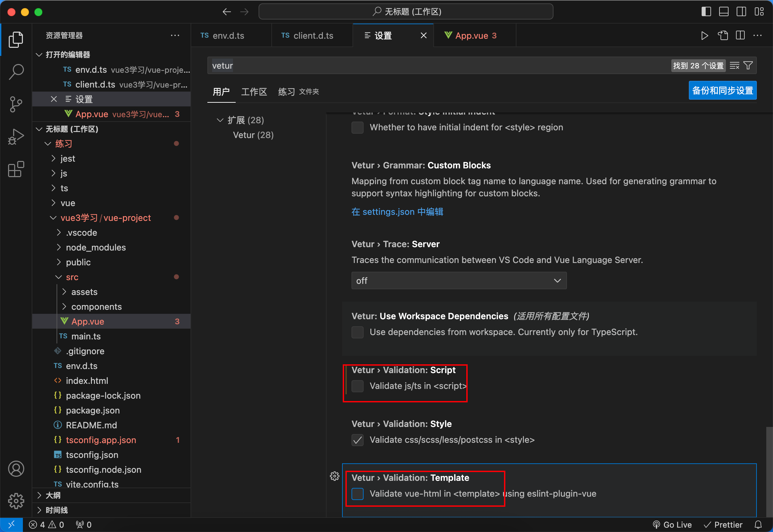Open the Run and Debug panel
Screen dimensions: 773x532
(16, 136)
